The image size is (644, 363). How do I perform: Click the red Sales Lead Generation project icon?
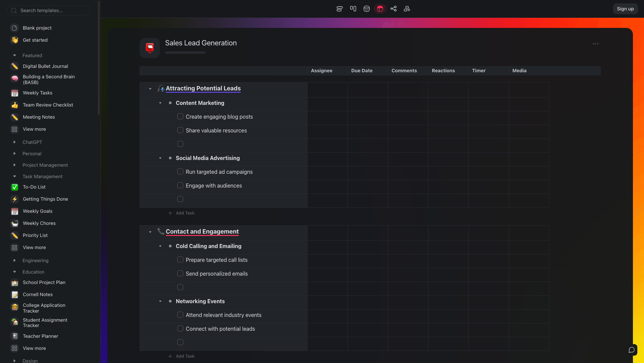[150, 48]
